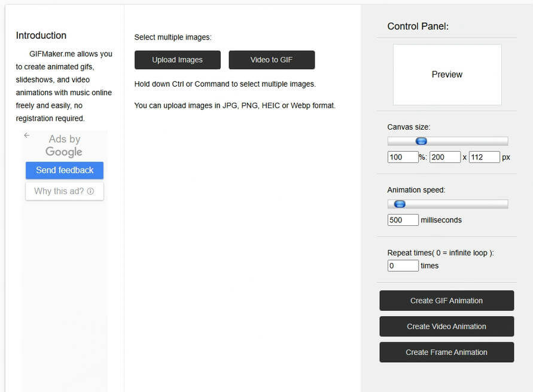This screenshot has width=533, height=392.
Task: Grab the Canvas size slider handle
Action: 421,141
